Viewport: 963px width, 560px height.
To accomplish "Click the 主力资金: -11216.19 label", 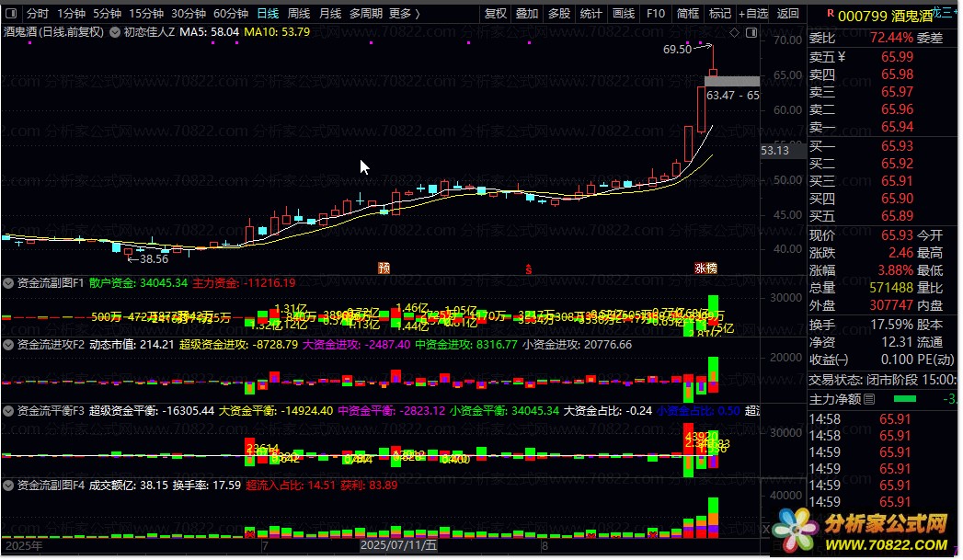I will 244,283.
